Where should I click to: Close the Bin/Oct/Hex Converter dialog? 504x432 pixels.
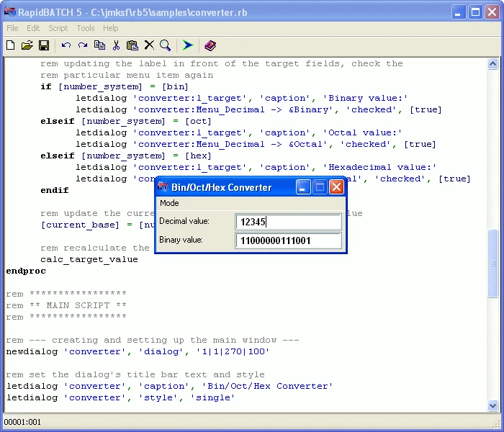coord(336,187)
